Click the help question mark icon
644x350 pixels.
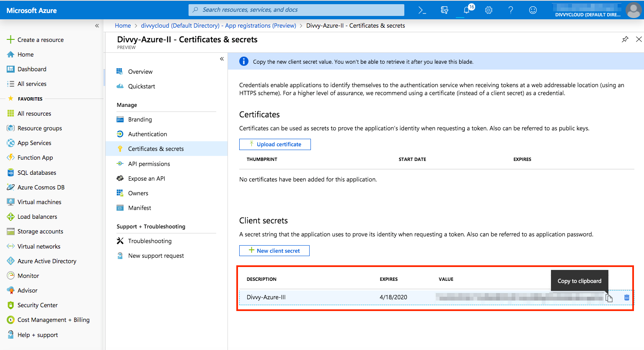510,10
